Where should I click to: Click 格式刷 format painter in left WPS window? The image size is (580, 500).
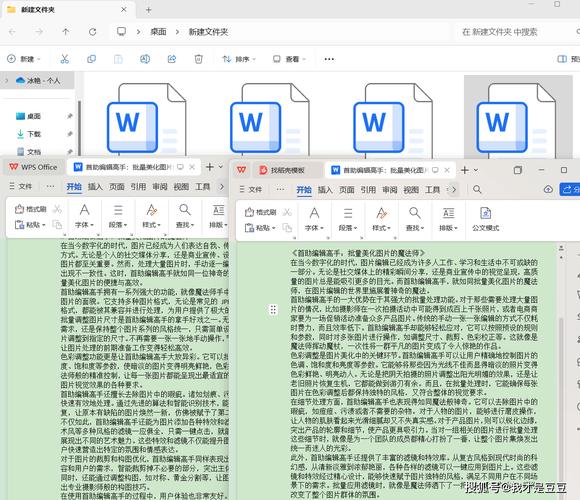(x=31, y=209)
